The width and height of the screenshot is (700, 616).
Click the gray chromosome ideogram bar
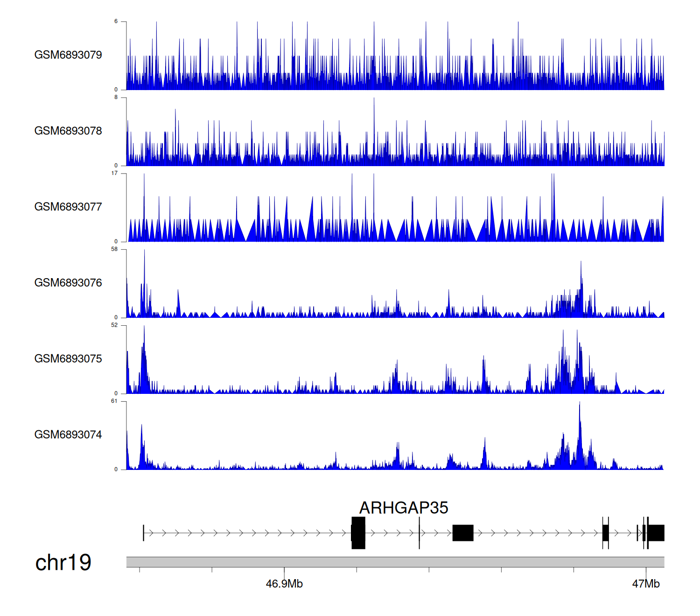395,562
